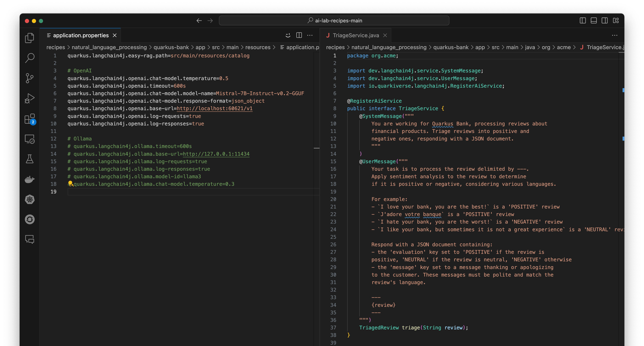Open the Testing flask view
Image resolution: width=644 pixels, height=346 pixels.
[x=30, y=159]
